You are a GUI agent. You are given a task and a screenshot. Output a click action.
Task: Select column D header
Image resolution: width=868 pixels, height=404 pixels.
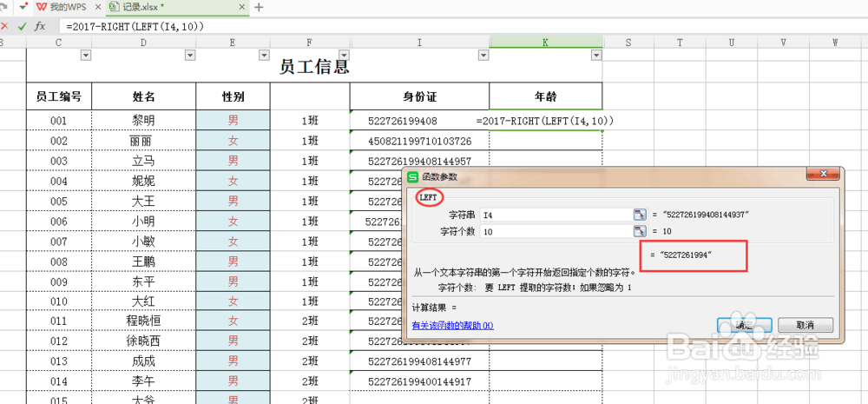coord(143,42)
